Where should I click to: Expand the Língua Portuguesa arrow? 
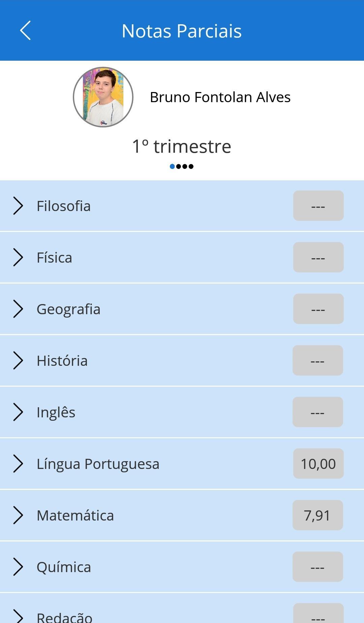click(x=18, y=464)
